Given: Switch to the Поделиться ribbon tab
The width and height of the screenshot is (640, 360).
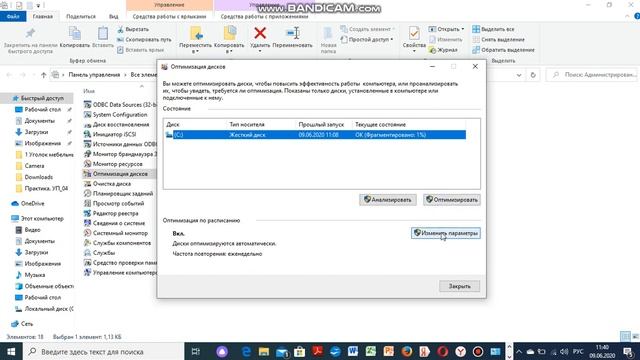Looking at the screenshot, I should pyautogui.click(x=81, y=17).
